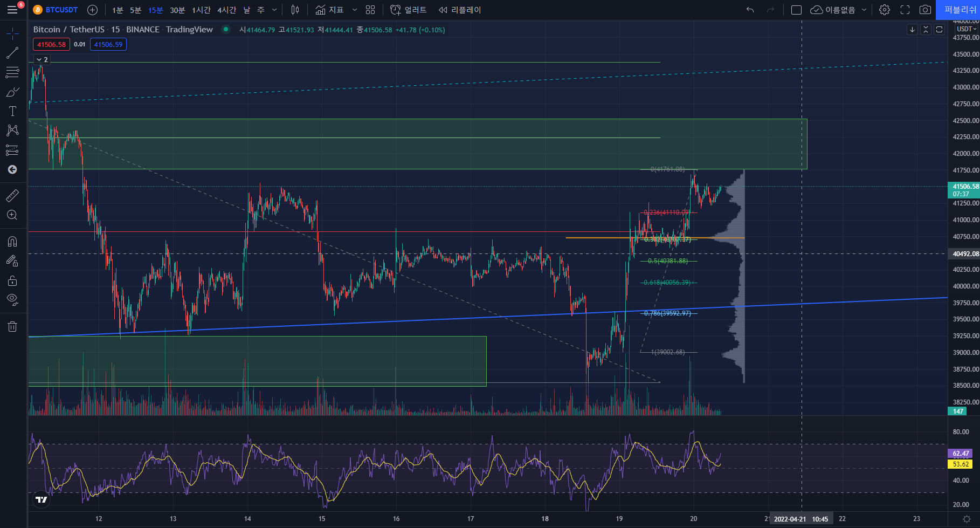
Task: Open the forecasting and measurement tools
Action: pyautogui.click(x=12, y=150)
